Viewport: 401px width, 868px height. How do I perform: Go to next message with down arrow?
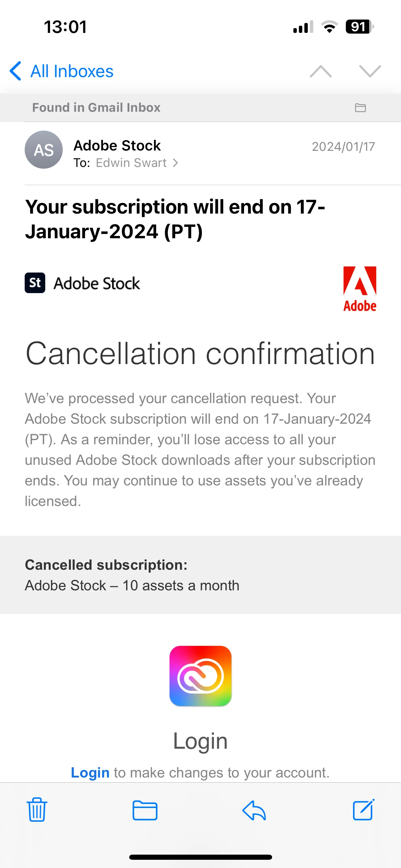coord(370,71)
